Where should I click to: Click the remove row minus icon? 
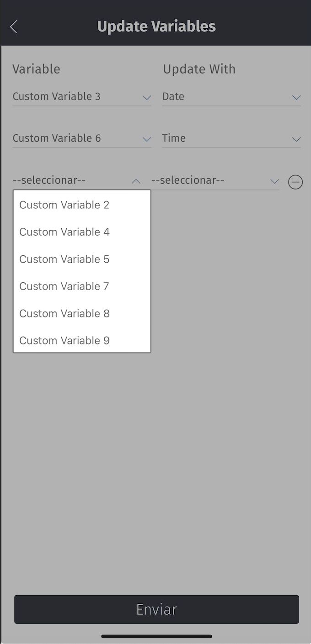pyautogui.click(x=295, y=182)
